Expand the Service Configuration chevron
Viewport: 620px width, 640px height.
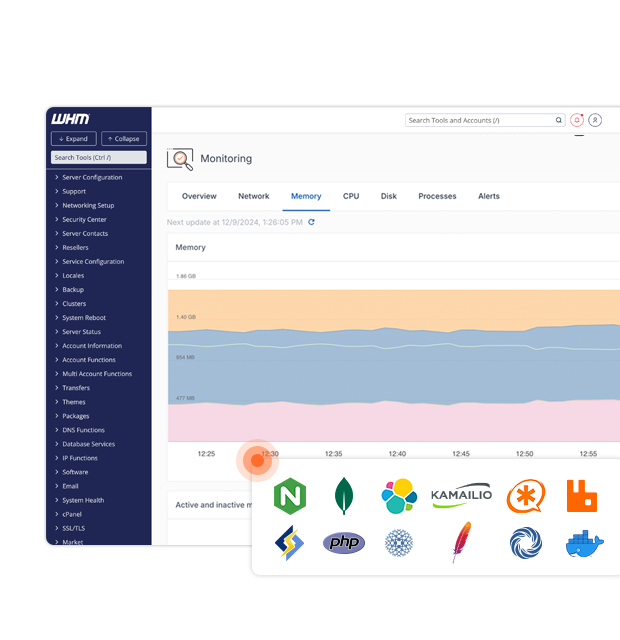tap(57, 261)
